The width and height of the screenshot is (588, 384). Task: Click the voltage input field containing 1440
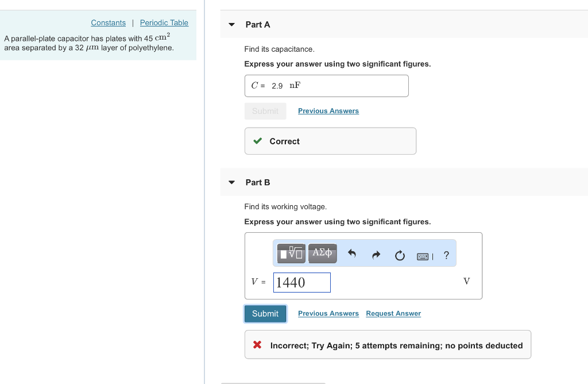pos(301,282)
